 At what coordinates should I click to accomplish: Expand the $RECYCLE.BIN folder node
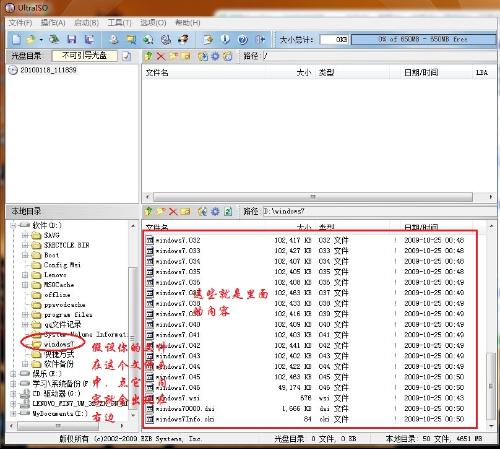point(25,245)
